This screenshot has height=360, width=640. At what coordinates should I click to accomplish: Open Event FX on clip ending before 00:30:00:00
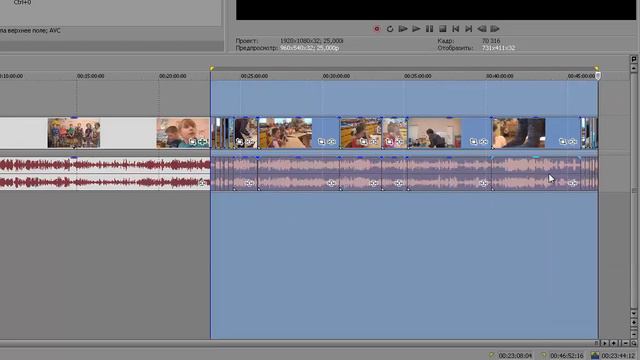click(x=331, y=142)
